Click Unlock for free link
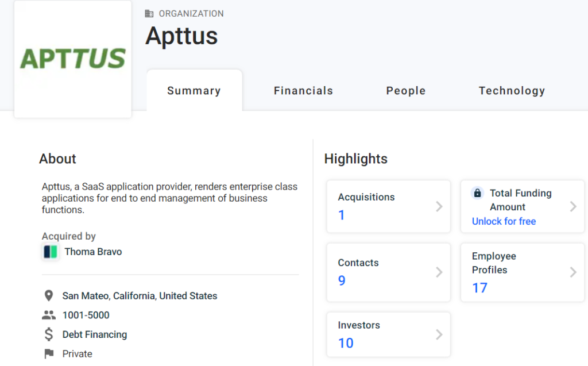588x366 pixels. click(504, 221)
